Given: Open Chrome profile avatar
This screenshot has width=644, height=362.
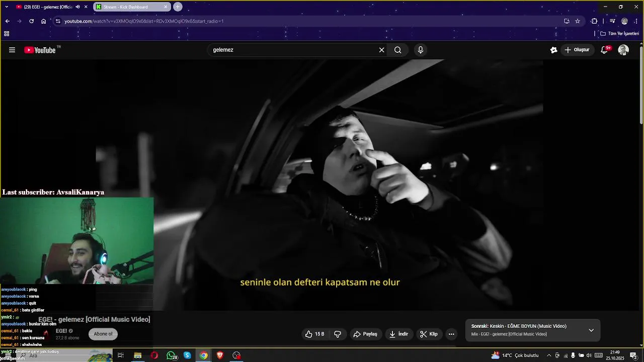Looking at the screenshot, I should pos(624,21).
